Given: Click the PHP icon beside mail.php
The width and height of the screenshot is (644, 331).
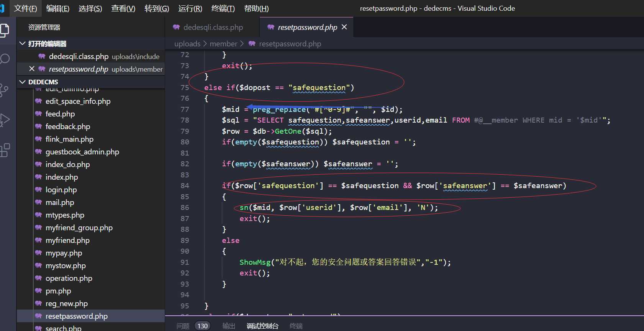Looking at the screenshot, I should click(38, 202).
